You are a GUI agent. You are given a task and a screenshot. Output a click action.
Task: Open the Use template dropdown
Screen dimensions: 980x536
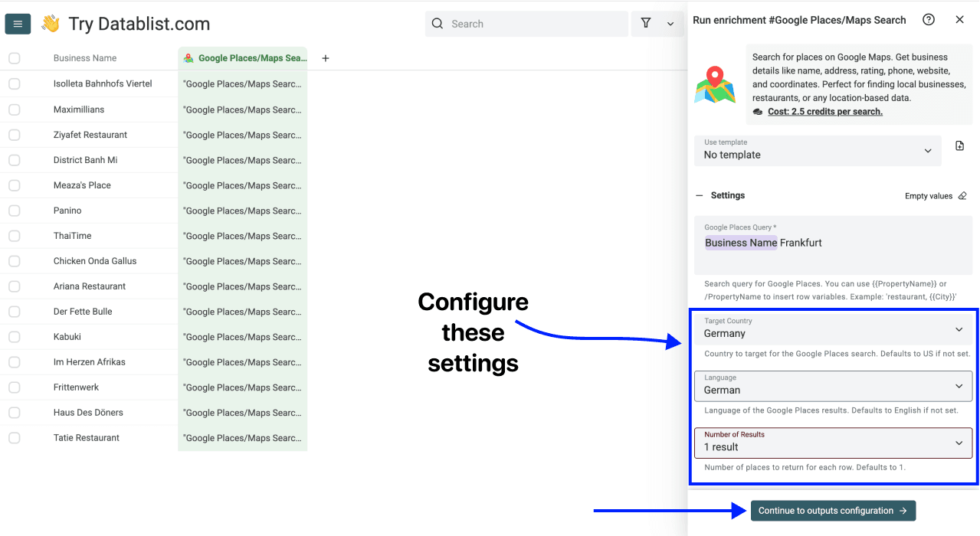pos(817,150)
